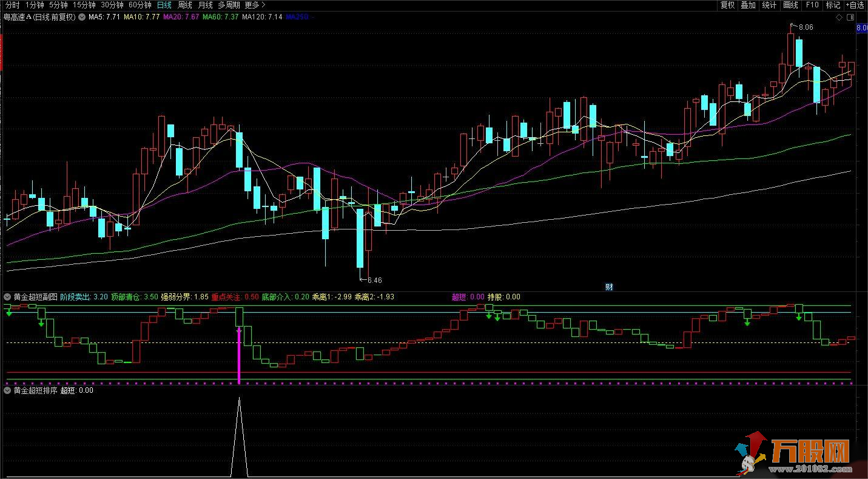Select the 15分钟 period tab

coord(84,5)
